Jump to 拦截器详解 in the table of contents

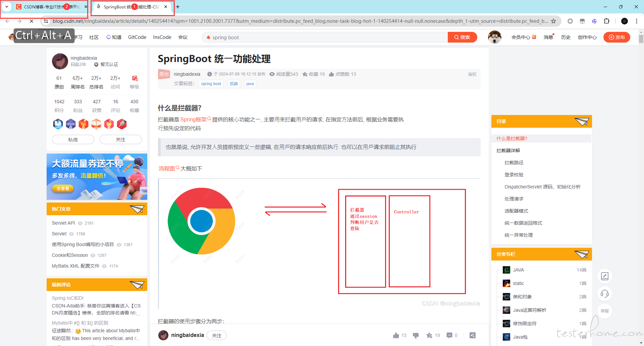click(x=508, y=151)
